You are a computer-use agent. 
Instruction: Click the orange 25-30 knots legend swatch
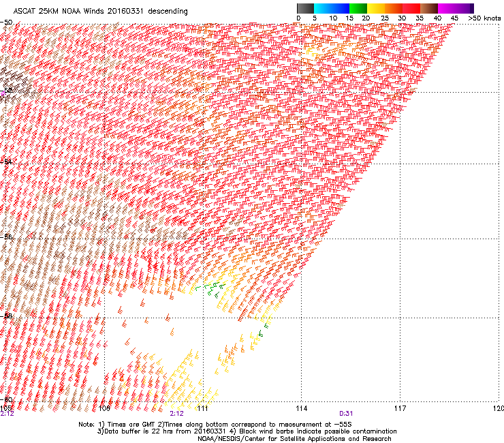tap(394, 8)
